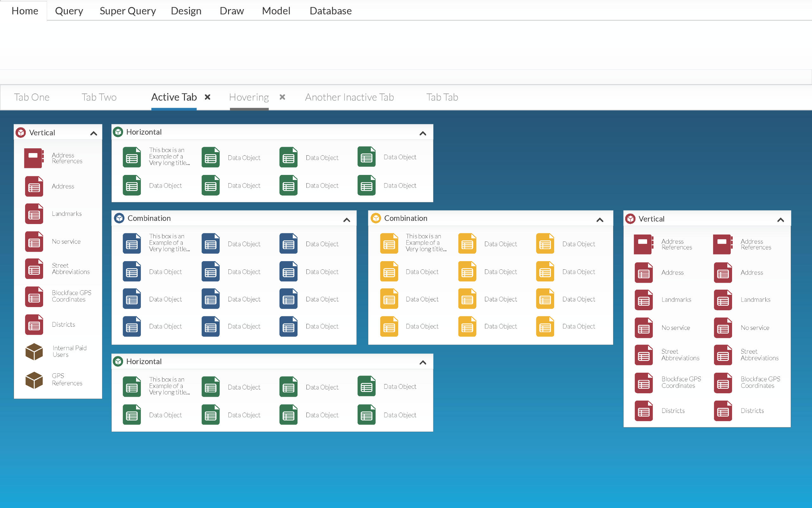
Task: Close the Active Tab with its X
Action: [207, 97]
